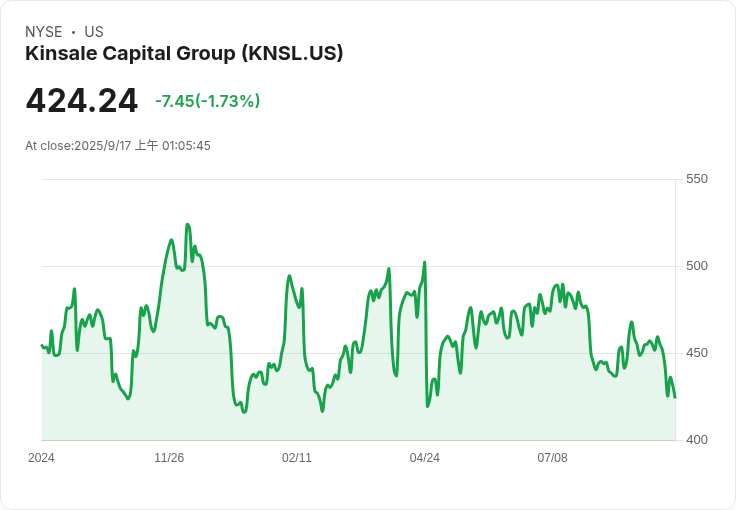Click the 400 y-axis label
Image resolution: width=736 pixels, height=510 pixels.
pos(697,440)
